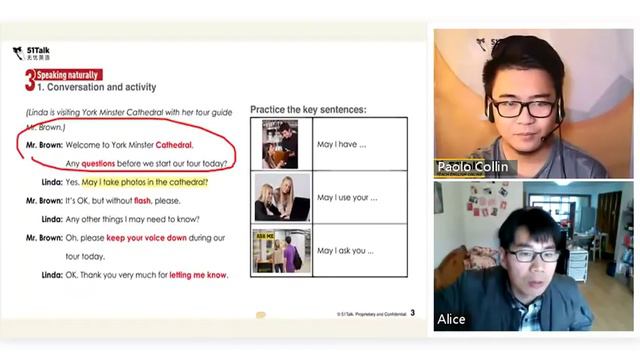
Task: Click the heading '1. Conversation and activity'
Action: click(x=97, y=87)
